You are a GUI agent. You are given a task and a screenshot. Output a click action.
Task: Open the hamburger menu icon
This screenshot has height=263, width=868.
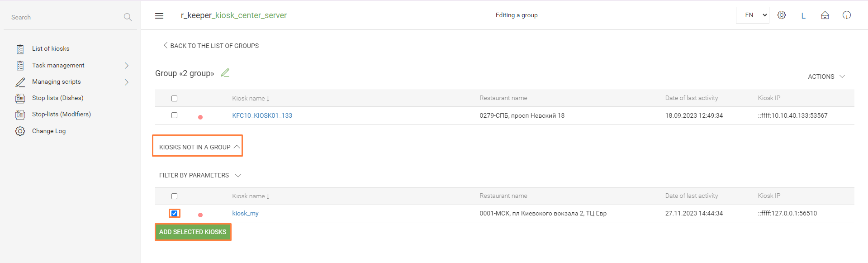coord(159,16)
